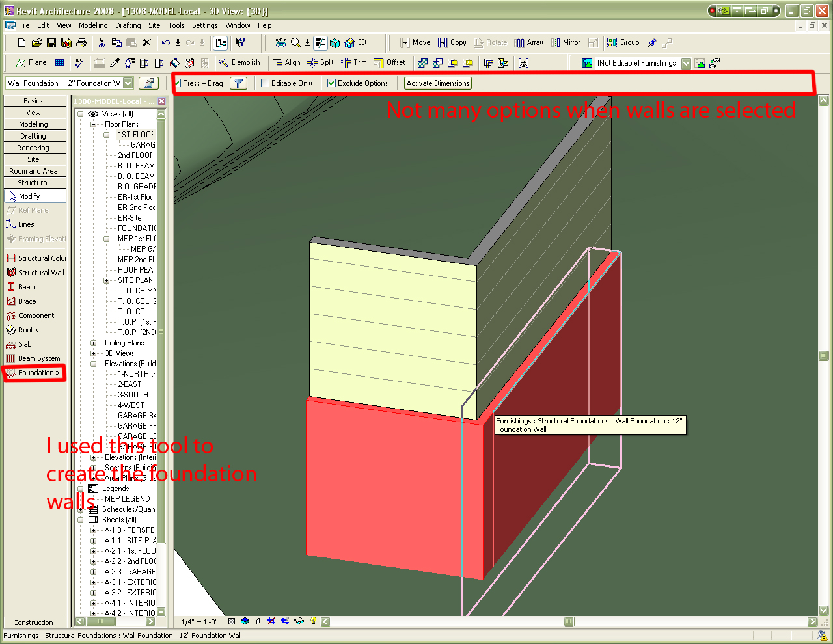The width and height of the screenshot is (833, 644).
Task: Toggle the Temporary Hide/Isolate lightbulb icon
Action: pos(312,621)
